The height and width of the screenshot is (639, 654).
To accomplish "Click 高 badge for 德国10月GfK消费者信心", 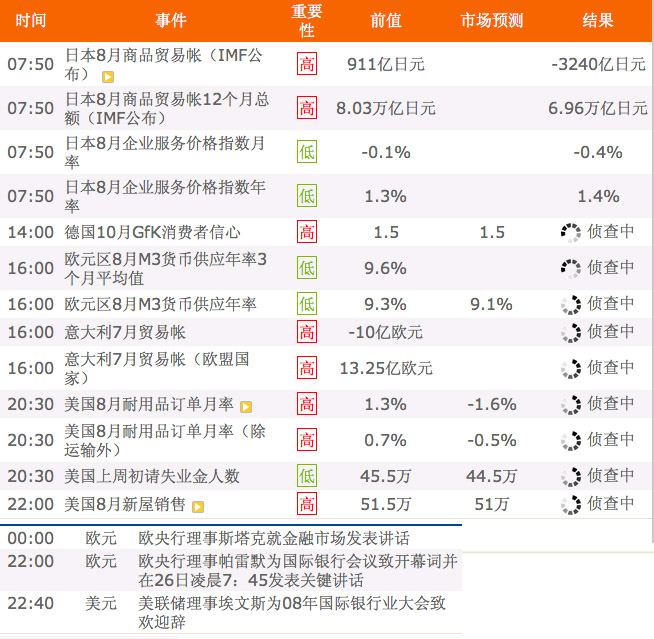I will [x=307, y=231].
